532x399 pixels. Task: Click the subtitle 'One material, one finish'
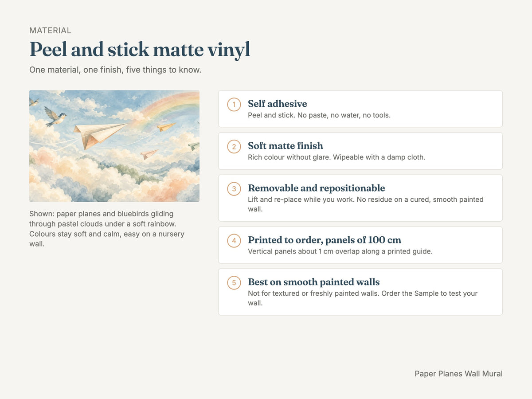[x=115, y=70]
